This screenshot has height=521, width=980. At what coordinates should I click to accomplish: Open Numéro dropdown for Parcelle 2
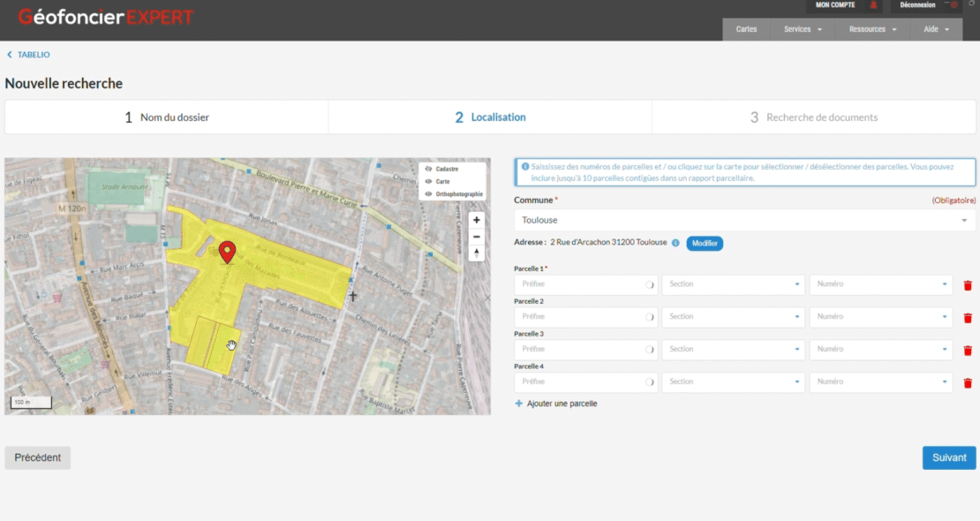(x=880, y=317)
